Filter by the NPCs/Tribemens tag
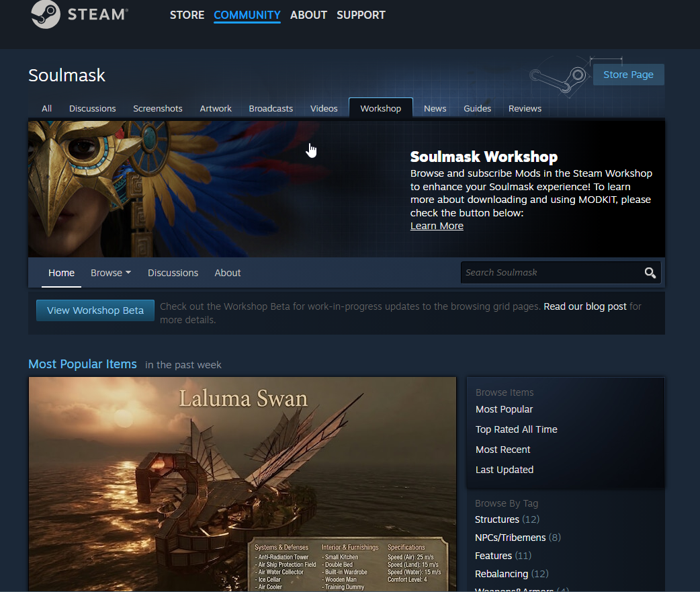700x592 pixels. (x=509, y=538)
